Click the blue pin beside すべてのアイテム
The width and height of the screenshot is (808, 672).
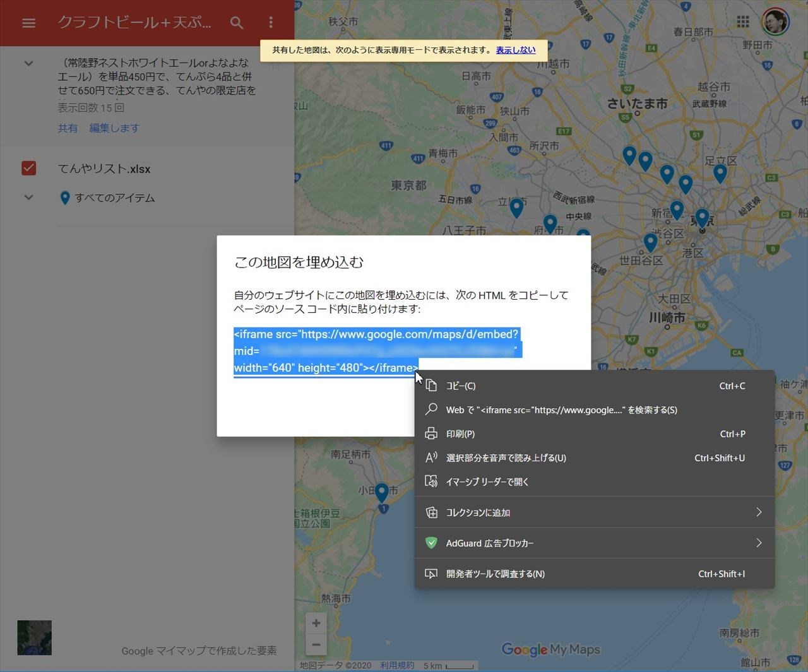(64, 198)
